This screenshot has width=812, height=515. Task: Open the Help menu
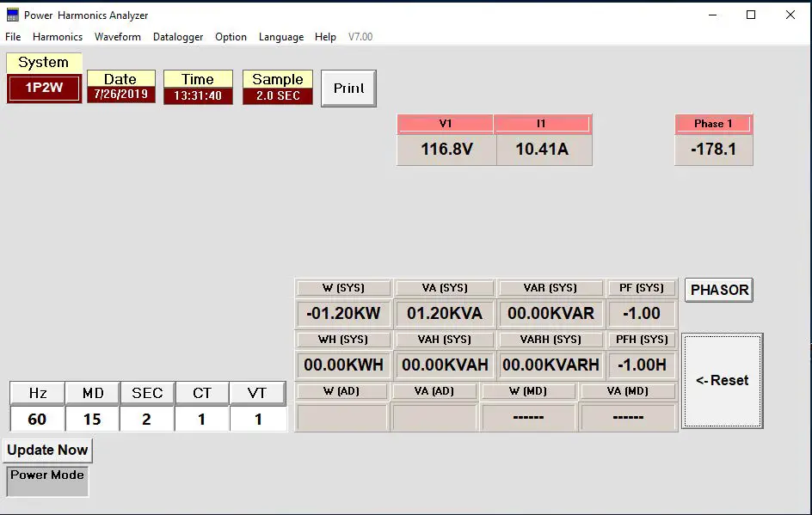(x=325, y=37)
